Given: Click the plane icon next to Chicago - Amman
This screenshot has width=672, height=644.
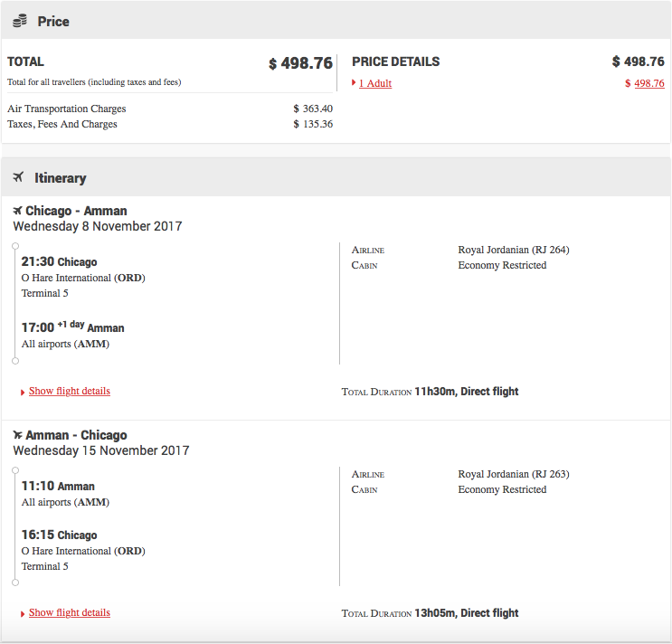Looking at the screenshot, I should (x=17, y=211).
